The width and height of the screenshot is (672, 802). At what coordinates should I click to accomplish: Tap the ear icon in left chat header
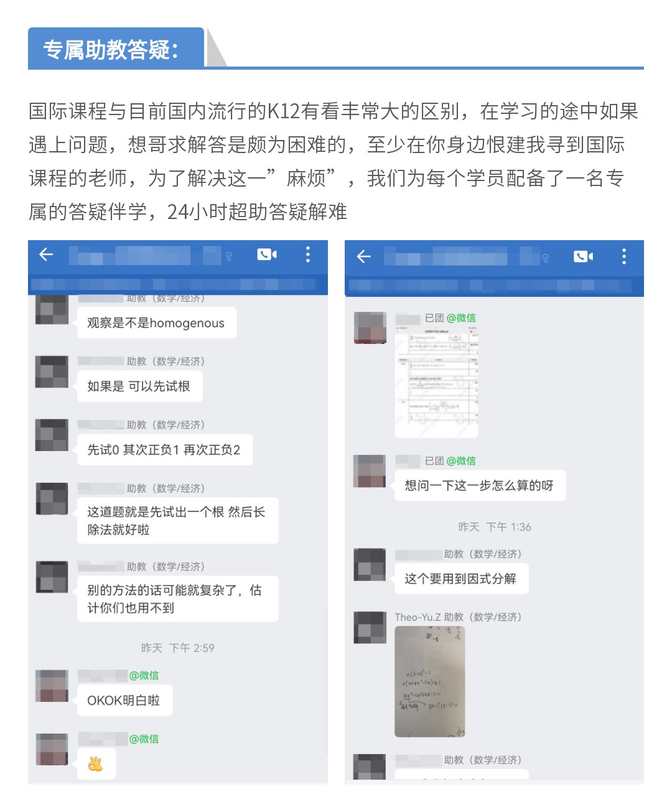pos(229,256)
